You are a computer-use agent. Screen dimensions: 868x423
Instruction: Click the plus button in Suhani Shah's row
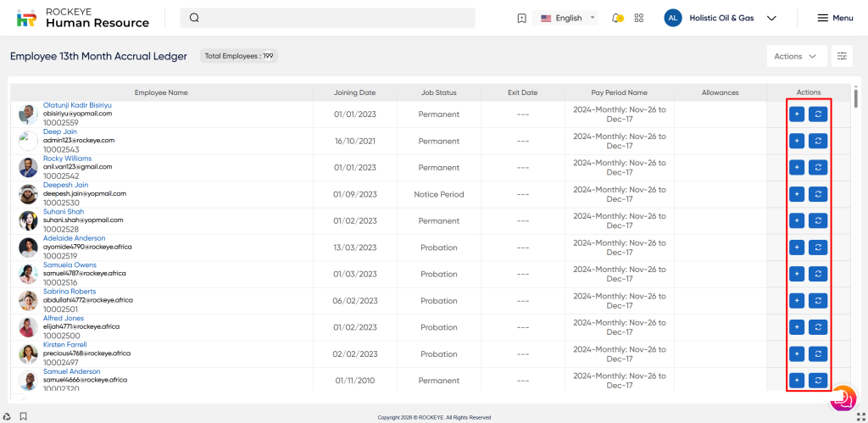click(x=797, y=220)
